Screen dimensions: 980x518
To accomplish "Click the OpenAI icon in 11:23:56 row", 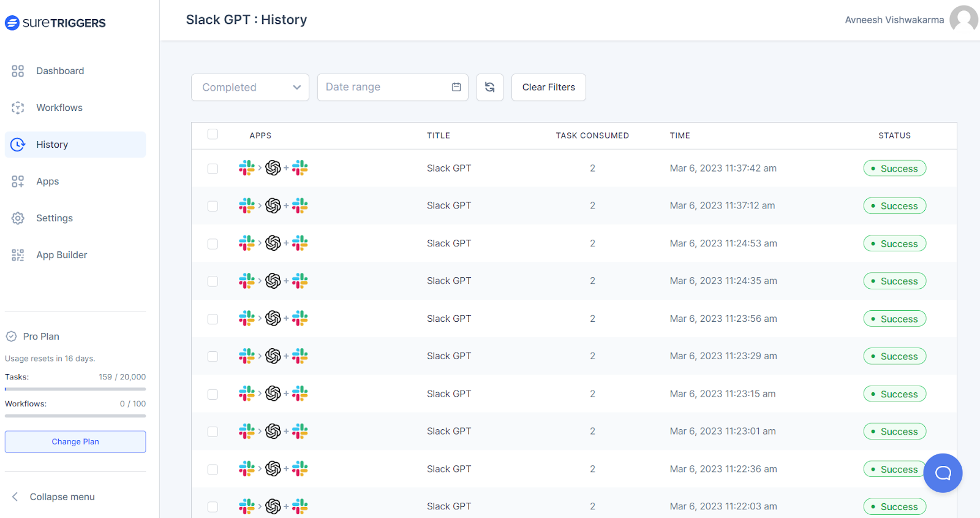I will pos(273,318).
